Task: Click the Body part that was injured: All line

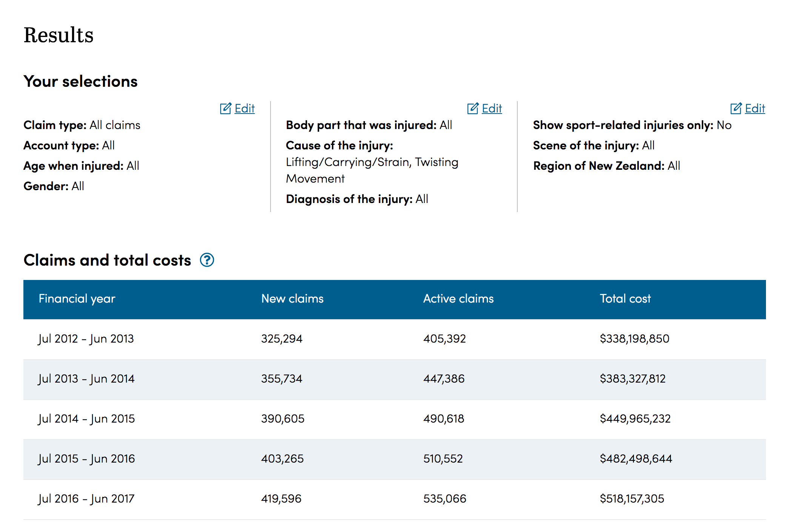Action: (x=369, y=125)
